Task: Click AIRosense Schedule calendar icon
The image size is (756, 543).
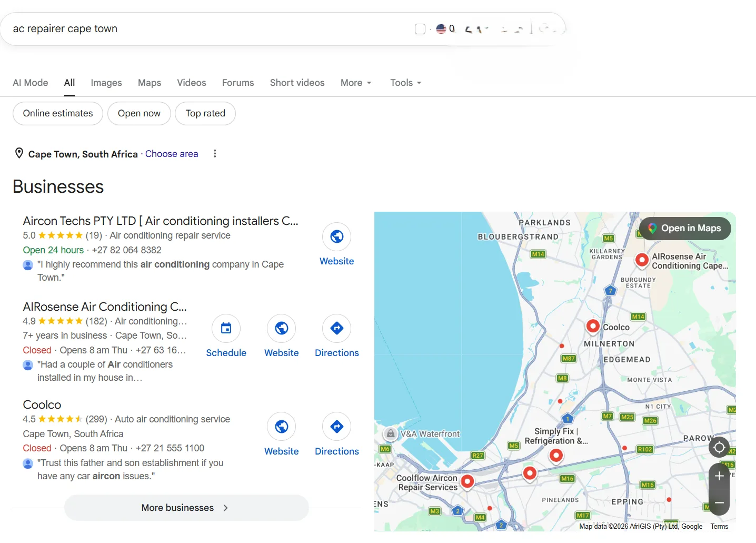Action: [226, 329]
